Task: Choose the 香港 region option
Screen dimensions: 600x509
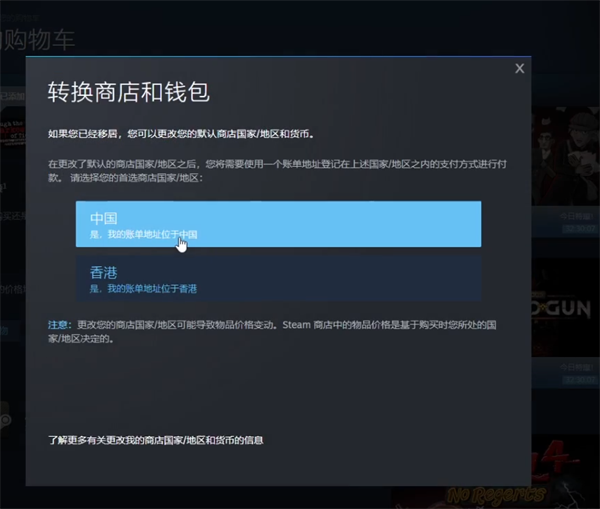Action: pos(279,279)
